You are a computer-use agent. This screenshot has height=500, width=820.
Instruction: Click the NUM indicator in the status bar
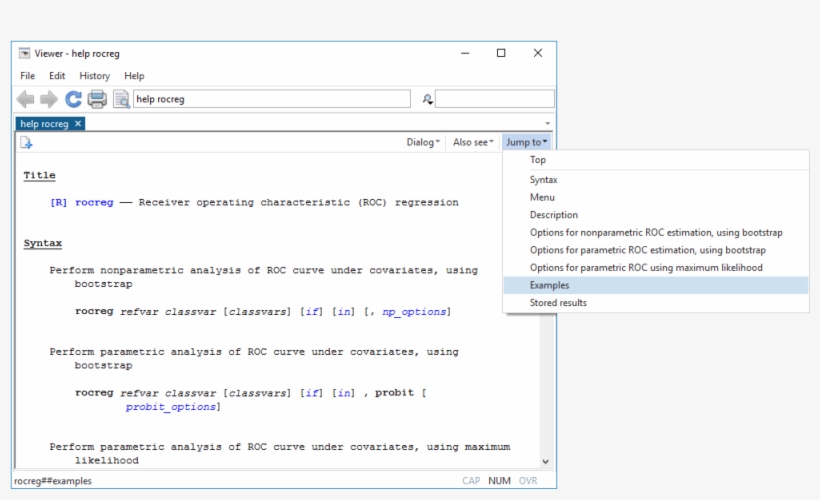[x=499, y=481]
